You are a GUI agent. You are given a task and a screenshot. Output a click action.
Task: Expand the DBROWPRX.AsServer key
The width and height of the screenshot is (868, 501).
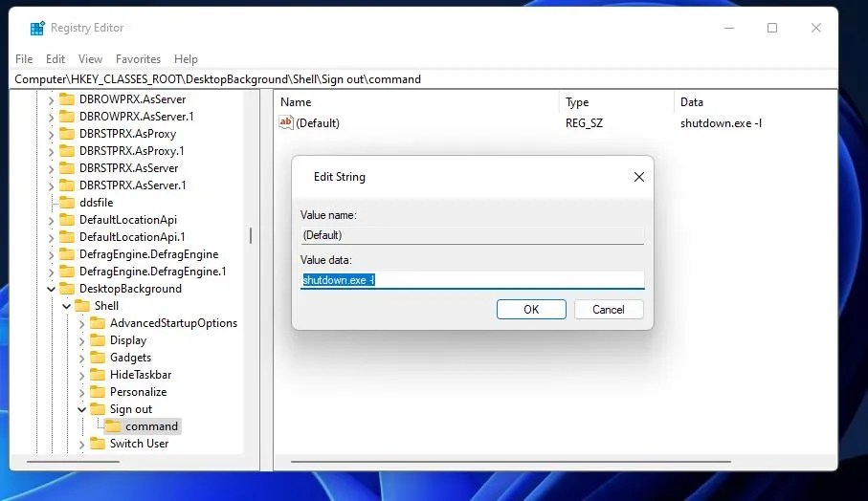point(51,100)
